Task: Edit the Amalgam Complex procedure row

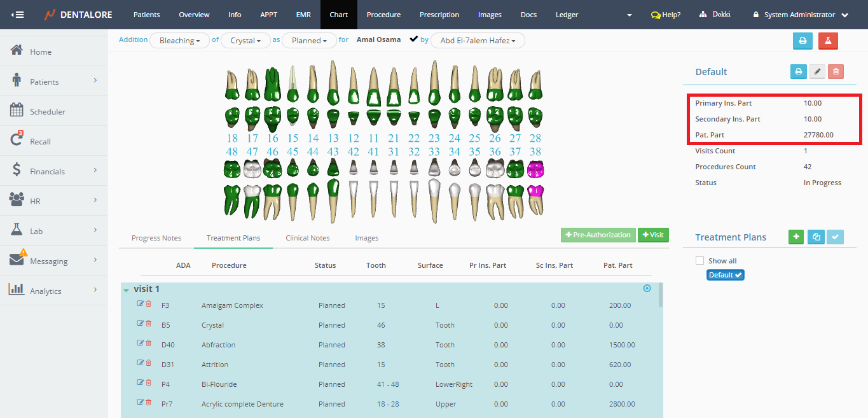Action: click(x=140, y=305)
